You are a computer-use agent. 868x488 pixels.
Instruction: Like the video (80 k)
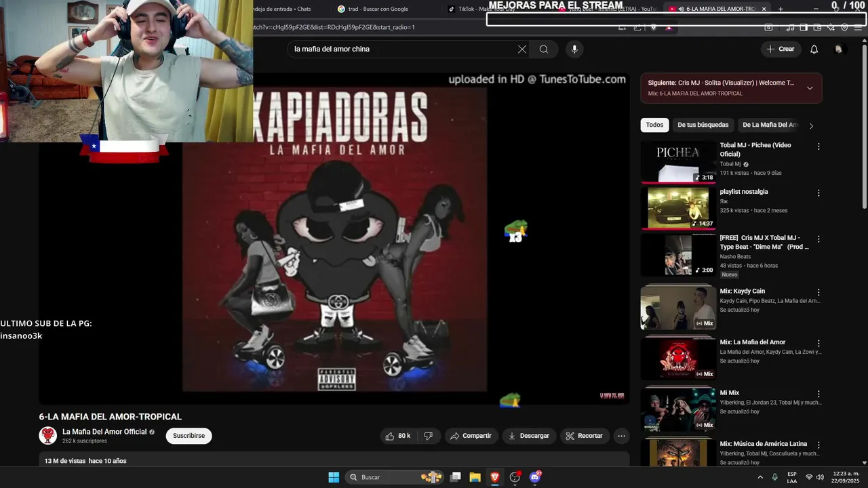[398, 436]
